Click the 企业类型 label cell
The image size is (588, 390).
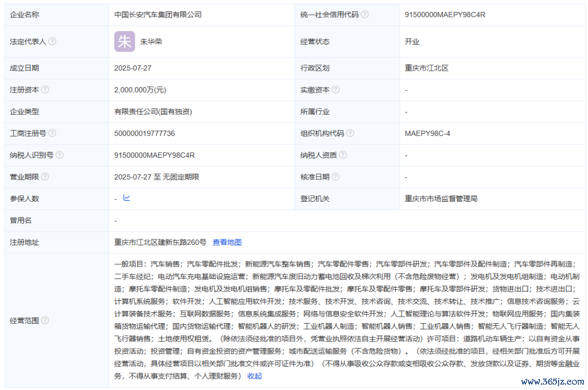(x=57, y=112)
